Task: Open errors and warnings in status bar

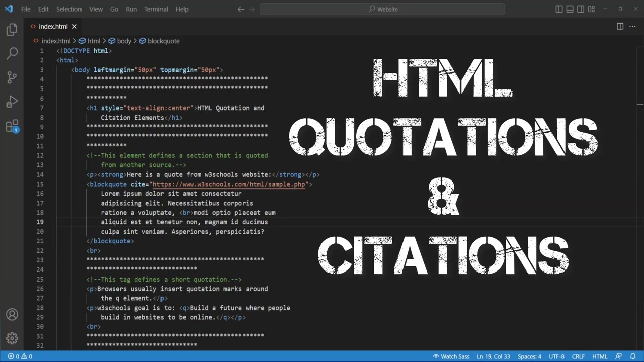Action: 20,356
